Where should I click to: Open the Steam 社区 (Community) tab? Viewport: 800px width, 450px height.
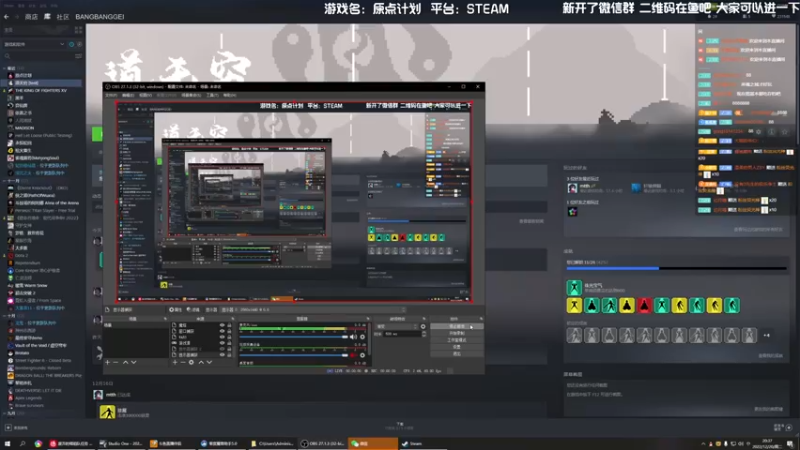[x=63, y=17]
